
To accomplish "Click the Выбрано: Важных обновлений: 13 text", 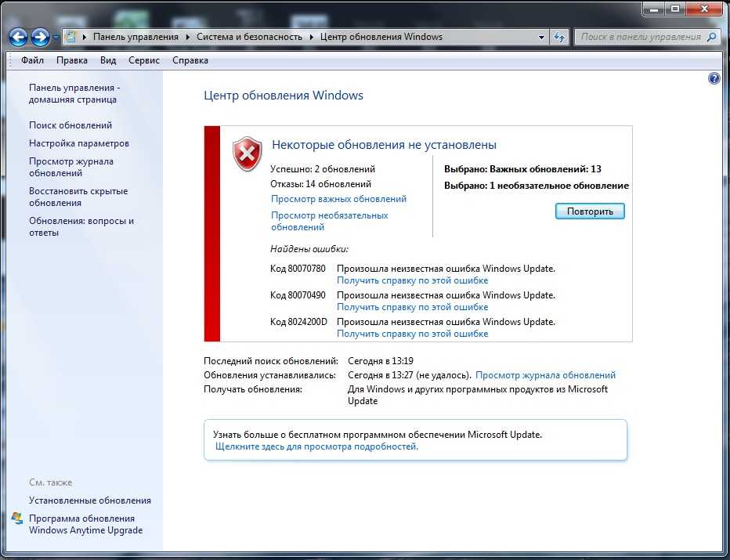I will coord(522,169).
